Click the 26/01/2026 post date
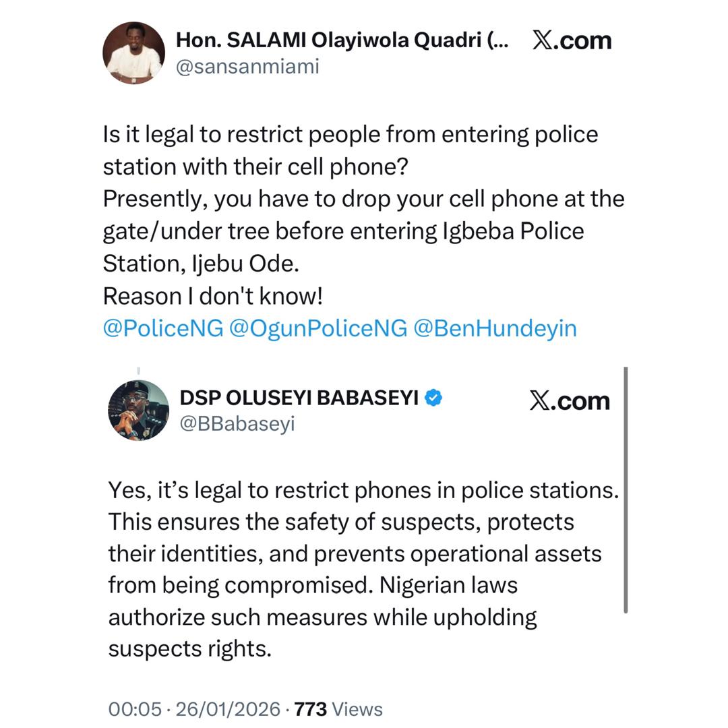The height and width of the screenshot is (728, 728). point(227,709)
